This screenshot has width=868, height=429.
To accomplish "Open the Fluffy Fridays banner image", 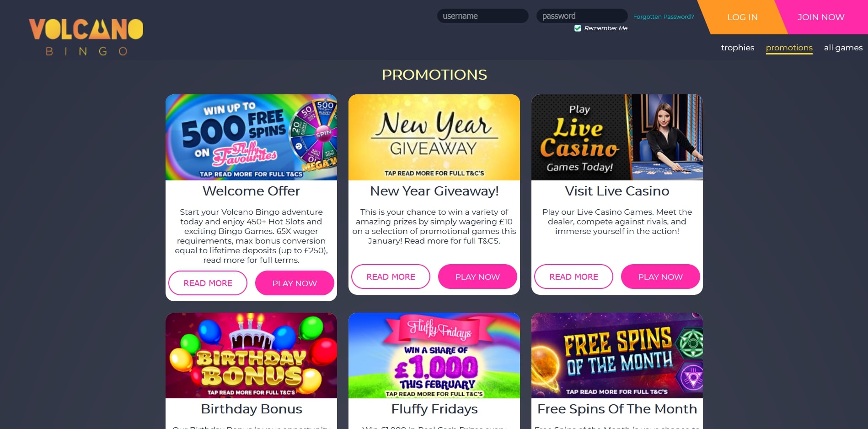I will click(x=434, y=355).
